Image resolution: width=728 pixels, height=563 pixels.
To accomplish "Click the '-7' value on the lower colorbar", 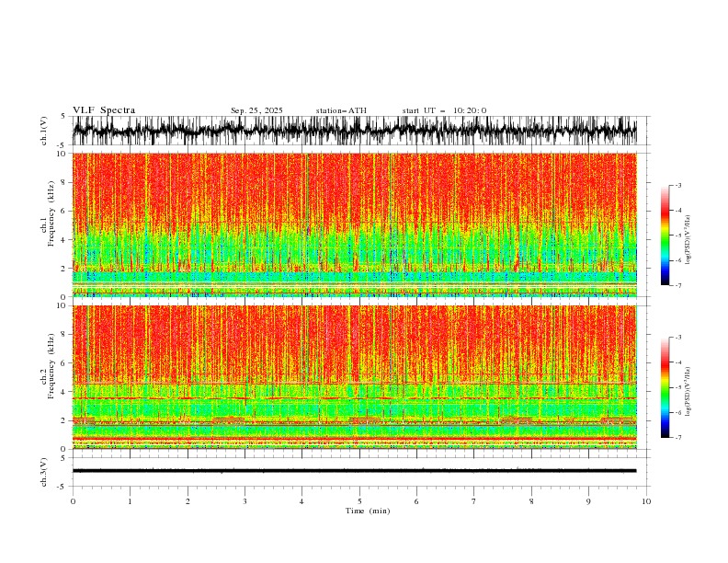I will 677,437.
